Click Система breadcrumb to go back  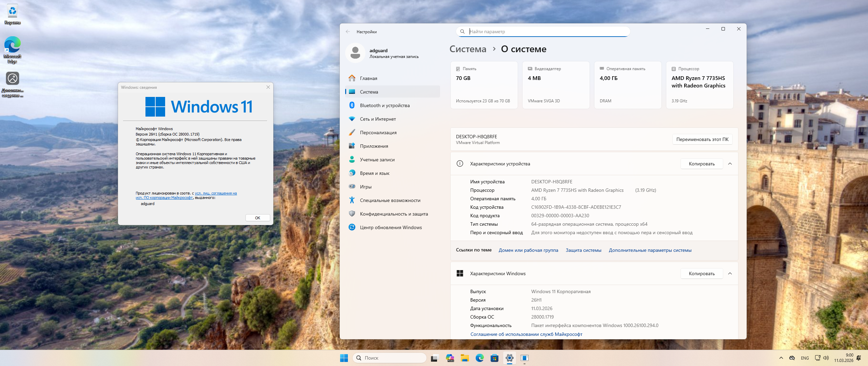(468, 49)
